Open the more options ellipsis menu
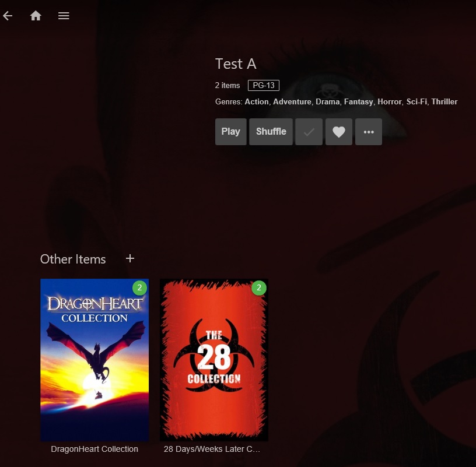Image resolution: width=476 pixels, height=467 pixels. click(368, 131)
